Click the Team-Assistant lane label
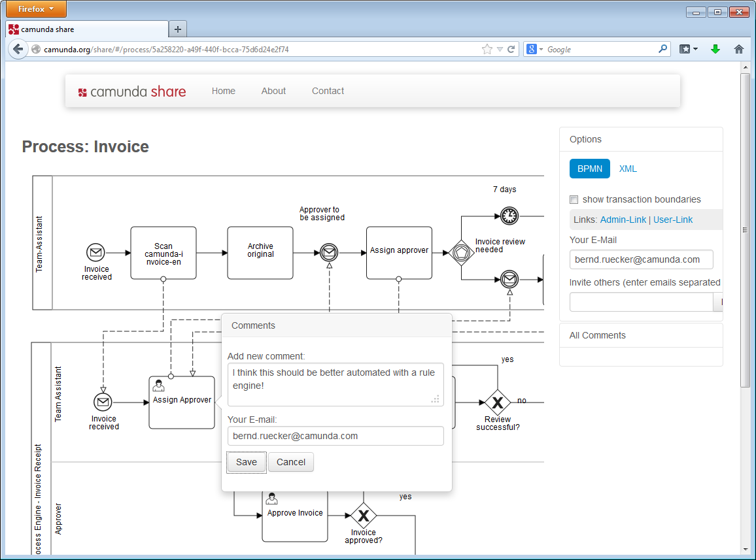 point(39,244)
